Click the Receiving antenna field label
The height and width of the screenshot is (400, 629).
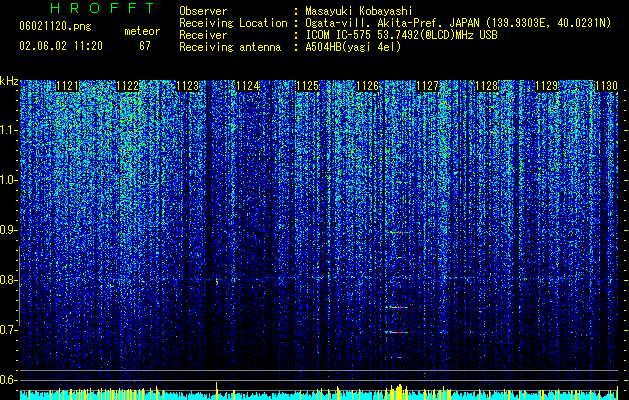click(230, 47)
